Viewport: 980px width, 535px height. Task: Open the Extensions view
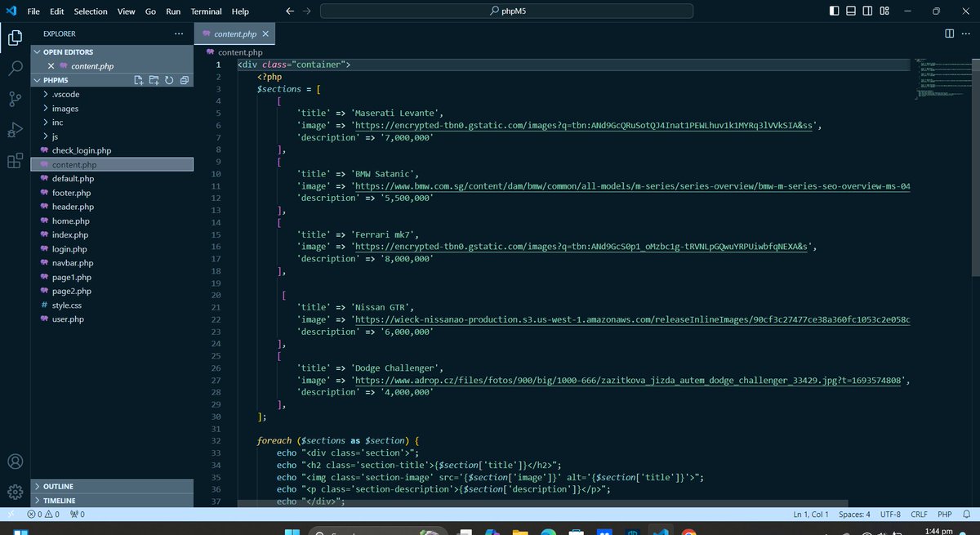coord(15,160)
